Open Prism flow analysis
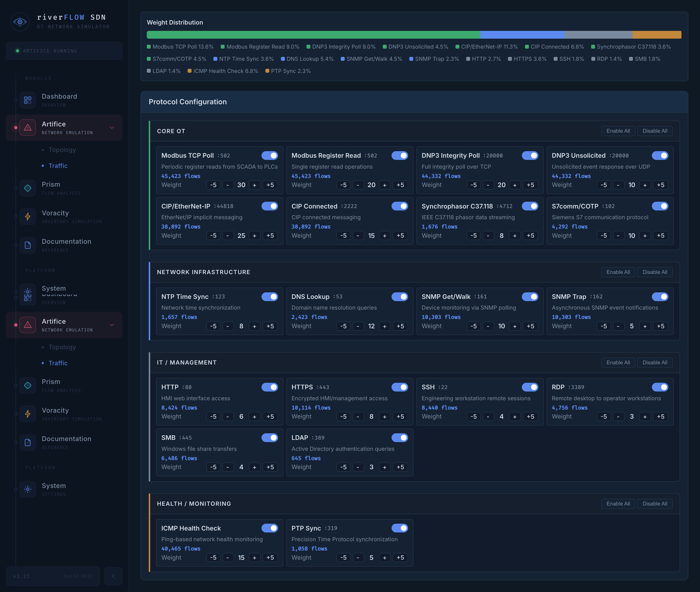This screenshot has width=700, height=592. [x=51, y=188]
